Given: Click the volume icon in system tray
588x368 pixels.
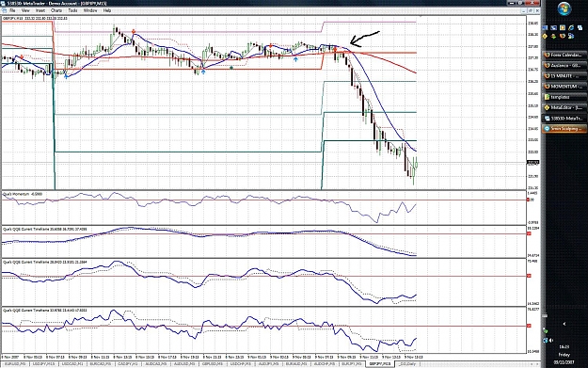Looking at the screenshot, I should (551, 341).
